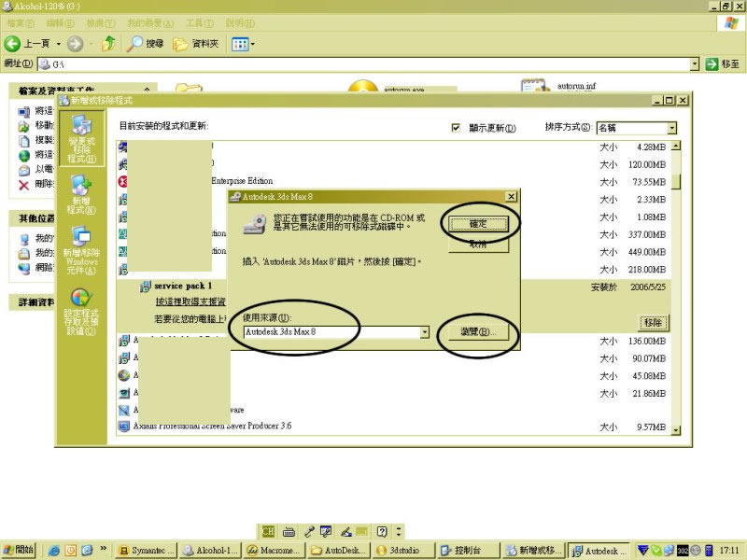This screenshot has width=747, height=560.
Task: Collapse the 檔案及資料夾工作 task panel
Action: 147,90
